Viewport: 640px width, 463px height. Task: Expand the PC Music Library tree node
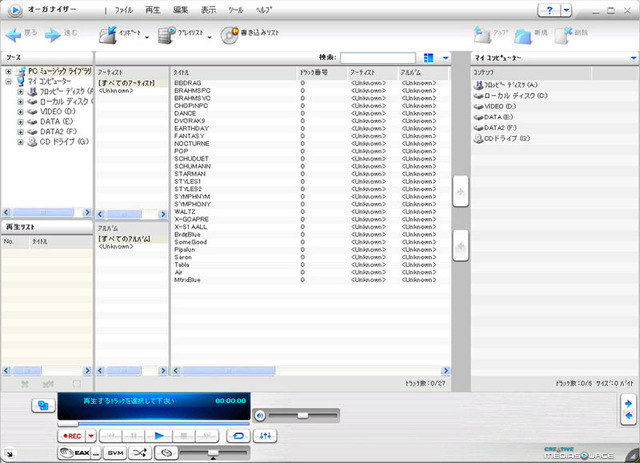pos(8,71)
